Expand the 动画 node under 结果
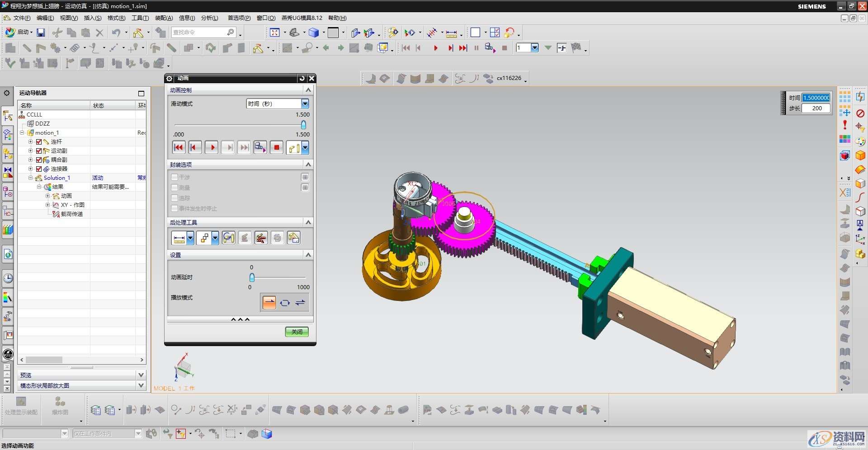 pyautogui.click(x=48, y=196)
